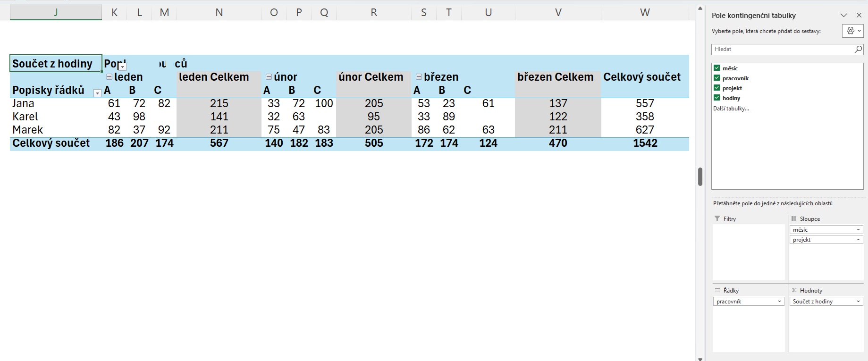The height and width of the screenshot is (361, 868).
Task: Open the pracovník dropdown in Řádky area
Action: pyautogui.click(x=779, y=302)
